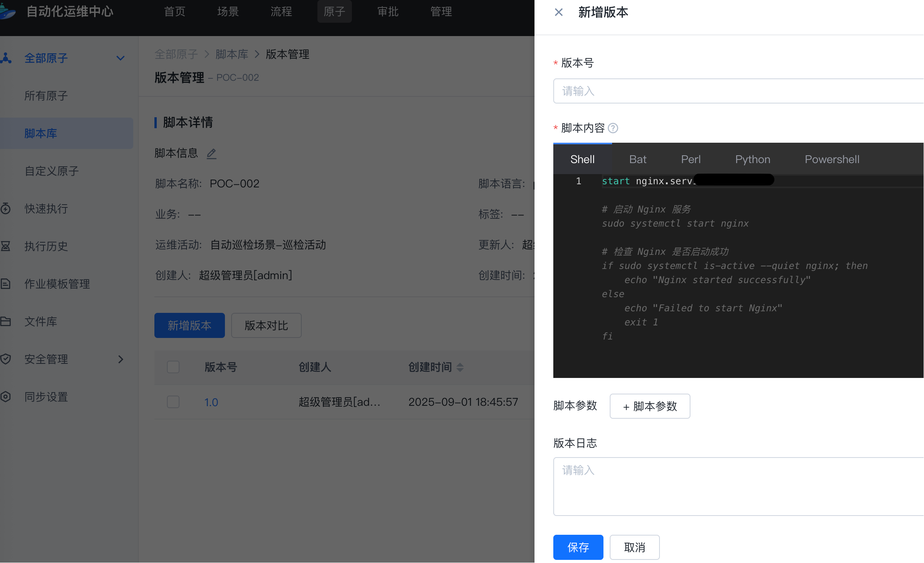The height and width of the screenshot is (563, 924).
Task: Click the help icon beside 脚本内容
Action: (613, 128)
